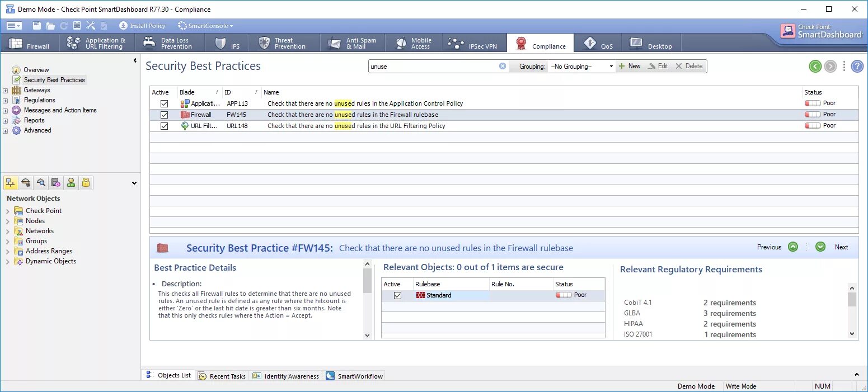Expand the Dynamic Objects folder
Viewport: 868px width, 392px height.
(x=7, y=261)
